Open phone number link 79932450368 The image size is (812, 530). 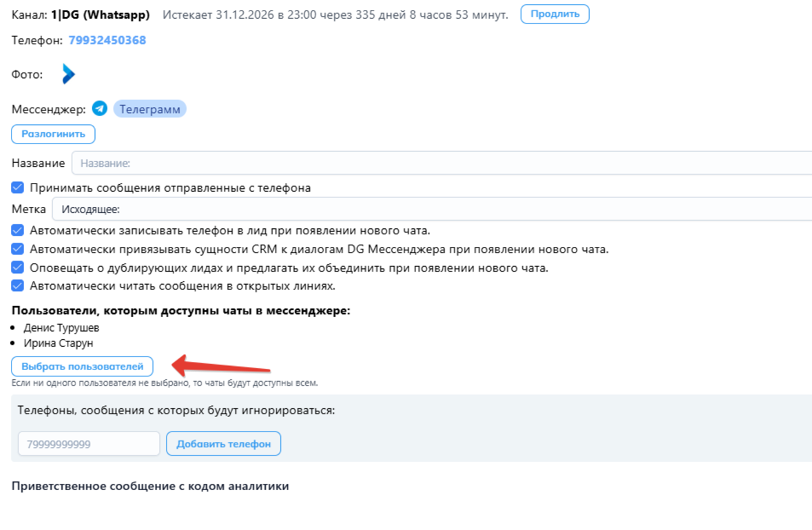pos(107,40)
